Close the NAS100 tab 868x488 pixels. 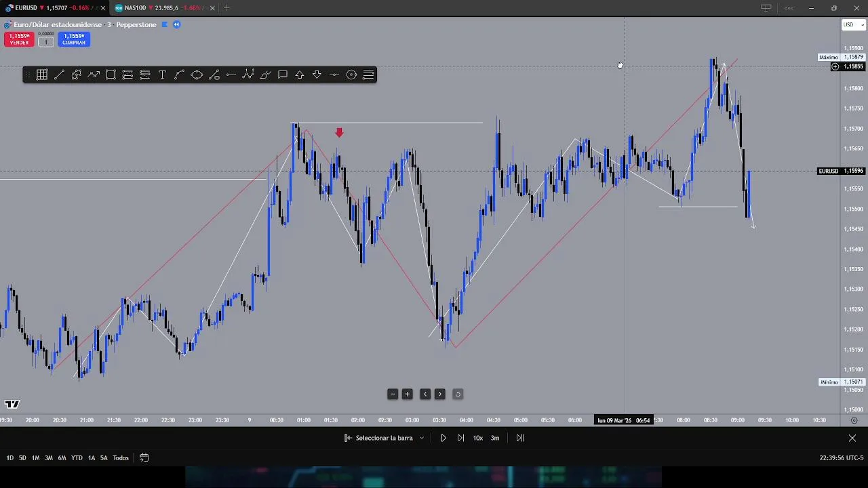point(212,8)
